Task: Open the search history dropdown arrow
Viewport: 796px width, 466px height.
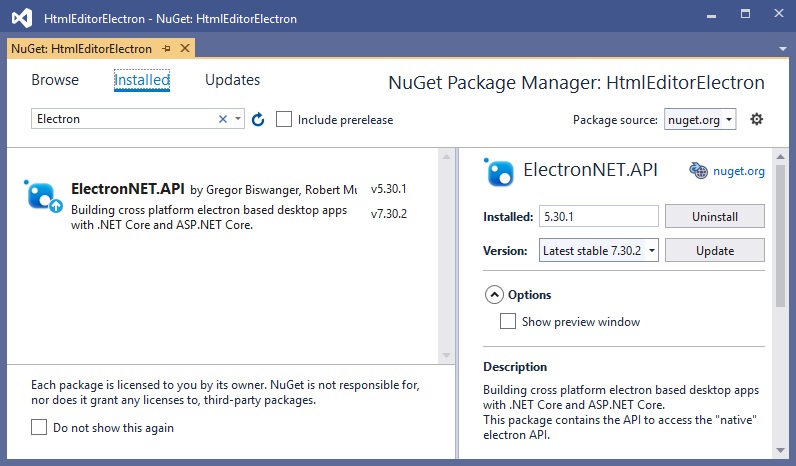Action: point(238,119)
